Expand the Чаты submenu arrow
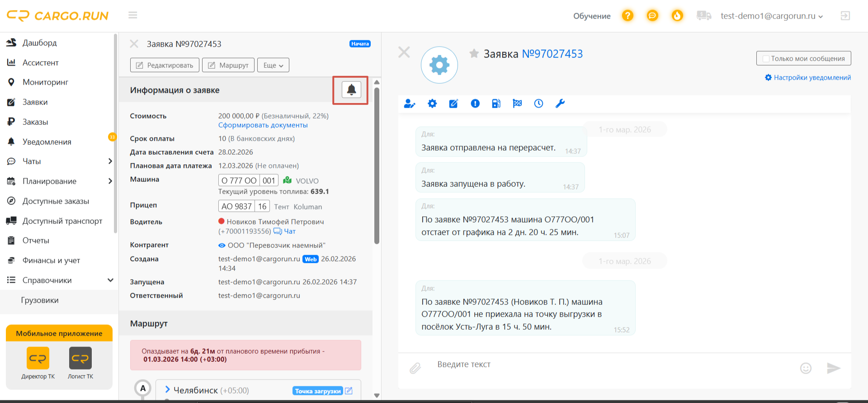 point(110,161)
